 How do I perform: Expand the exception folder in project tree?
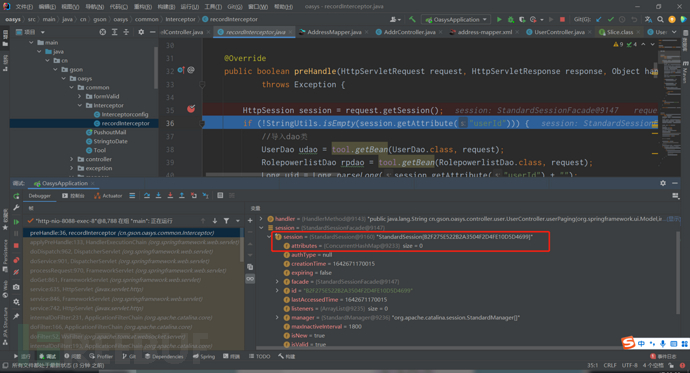72,168
